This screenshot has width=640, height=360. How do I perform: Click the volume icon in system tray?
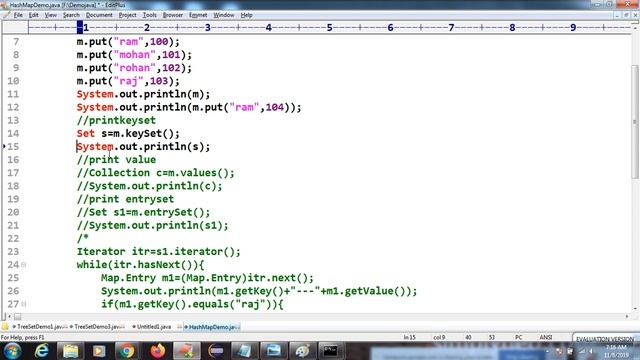pyautogui.click(x=591, y=351)
